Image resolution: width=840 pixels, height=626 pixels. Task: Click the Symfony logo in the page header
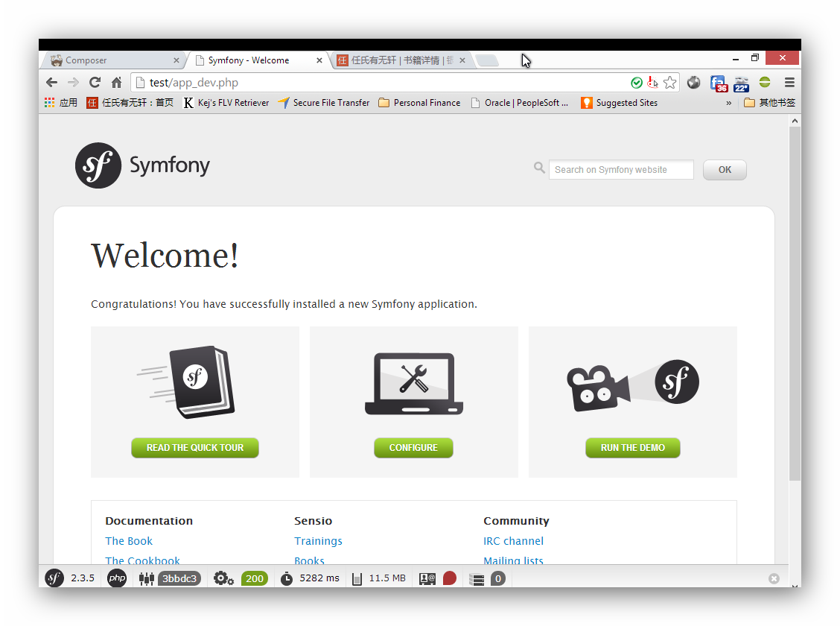click(x=142, y=165)
